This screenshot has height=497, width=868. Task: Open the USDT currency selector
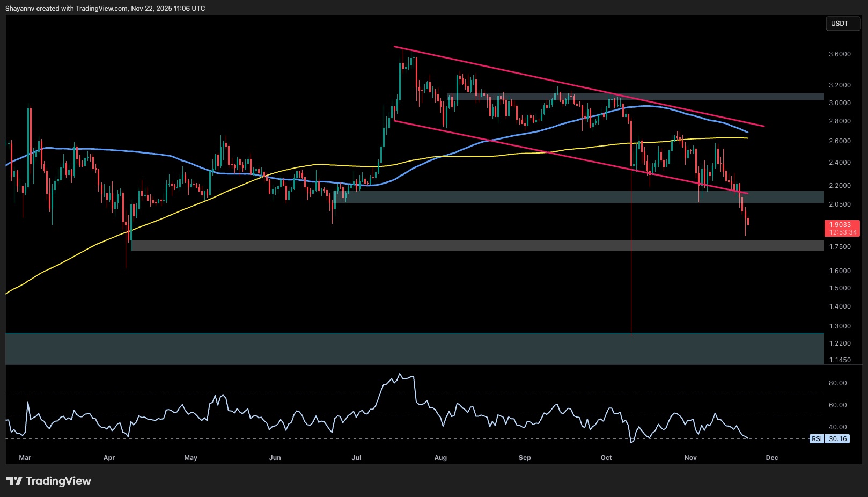pos(842,24)
